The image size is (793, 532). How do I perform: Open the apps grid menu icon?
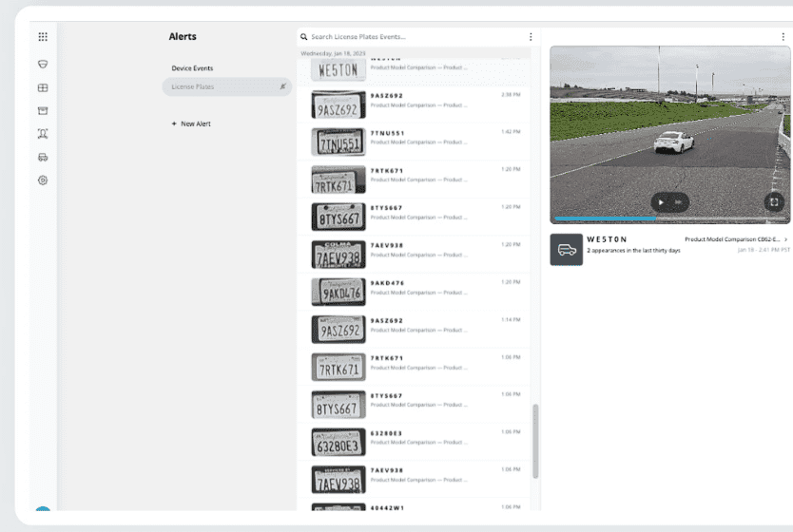(x=43, y=36)
